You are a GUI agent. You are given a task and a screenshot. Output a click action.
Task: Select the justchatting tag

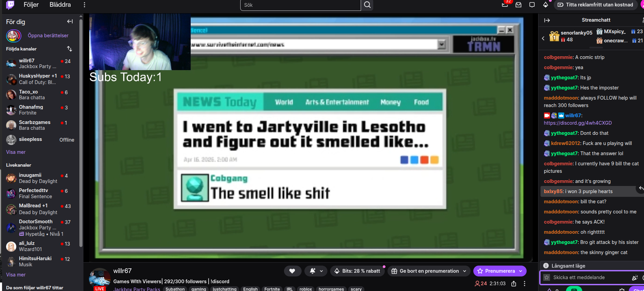pos(225,289)
